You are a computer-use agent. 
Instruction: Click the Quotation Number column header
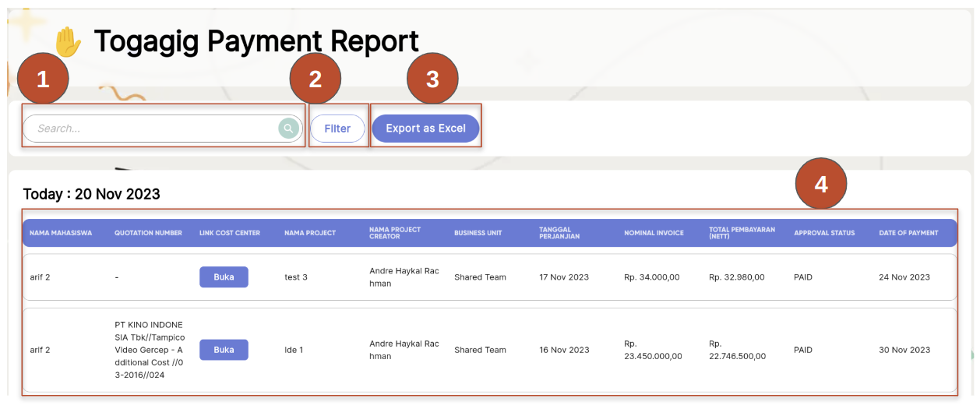tap(148, 233)
